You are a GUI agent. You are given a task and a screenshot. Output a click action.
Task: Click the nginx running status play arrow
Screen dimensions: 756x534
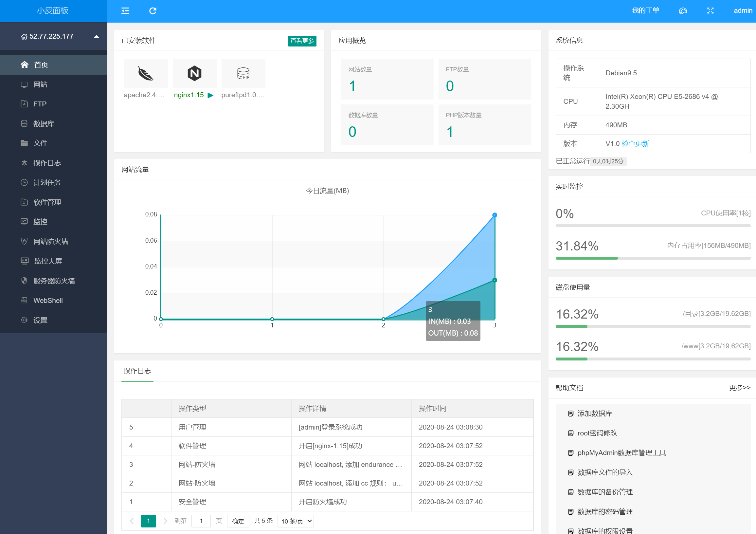pyautogui.click(x=211, y=95)
